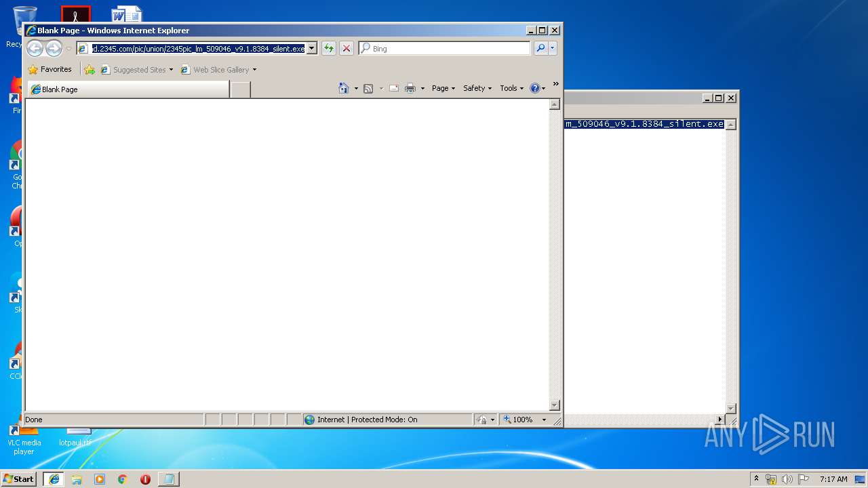Image resolution: width=868 pixels, height=488 pixels.
Task: Refresh the page with the green arrows icon
Action: click(329, 49)
